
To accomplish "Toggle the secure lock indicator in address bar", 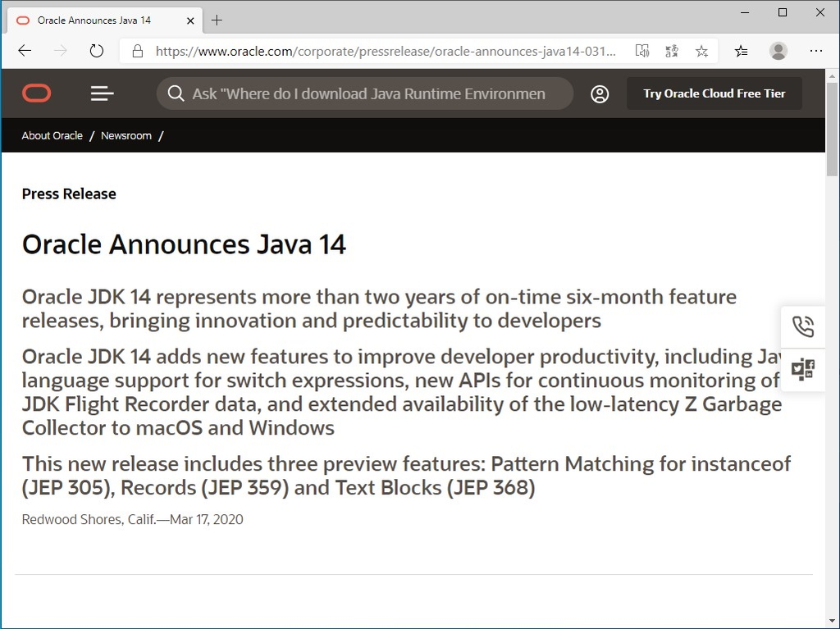I will pos(136,50).
